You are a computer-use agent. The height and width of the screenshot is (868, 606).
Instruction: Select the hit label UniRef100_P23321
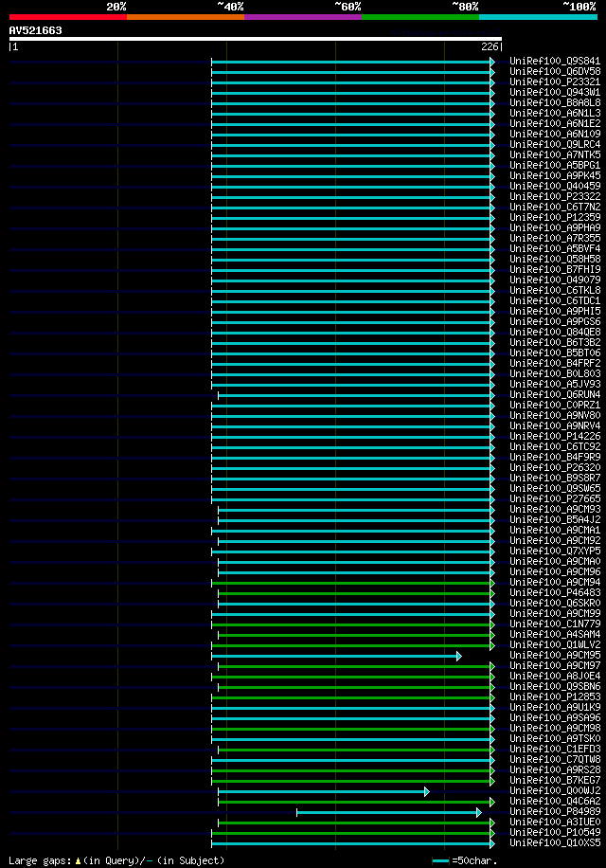[555, 81]
